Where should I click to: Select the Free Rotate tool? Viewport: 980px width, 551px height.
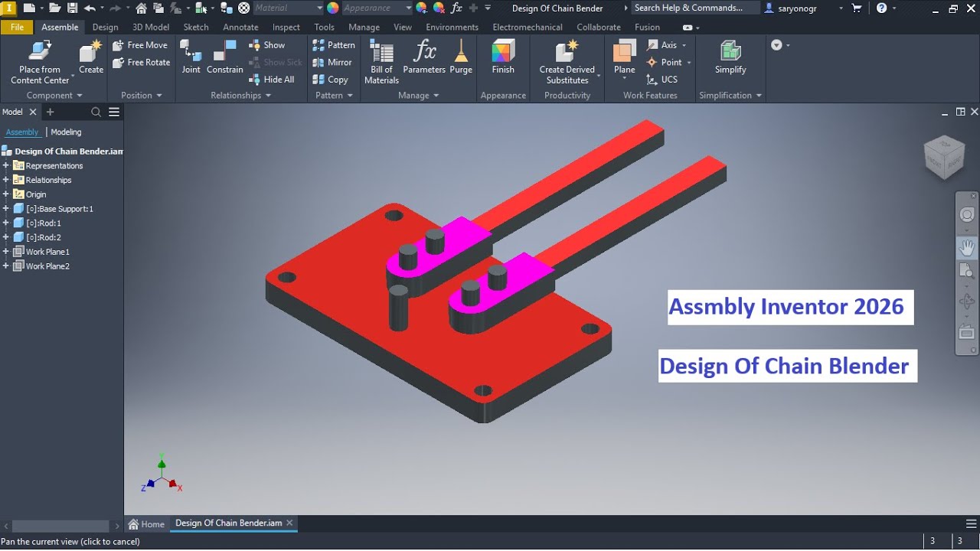pyautogui.click(x=142, y=63)
